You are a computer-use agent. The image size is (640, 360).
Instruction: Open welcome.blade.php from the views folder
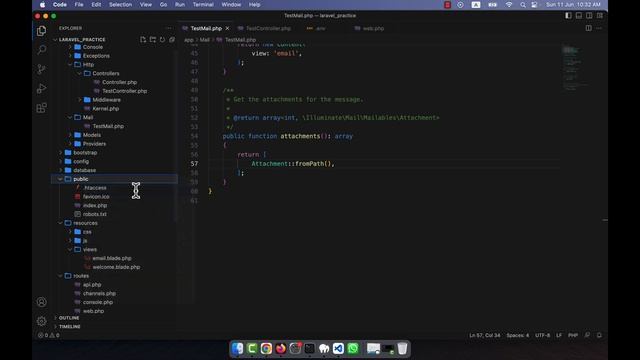click(x=115, y=267)
